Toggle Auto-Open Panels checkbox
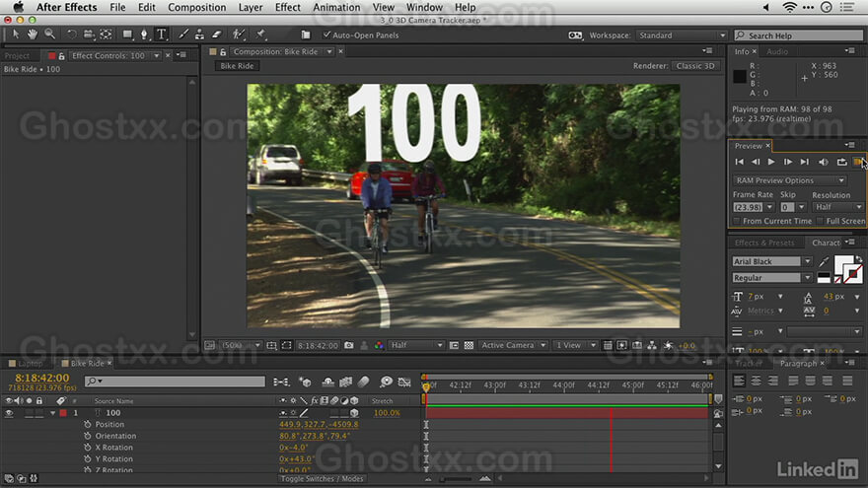The width and height of the screenshot is (868, 488). pyautogui.click(x=326, y=35)
